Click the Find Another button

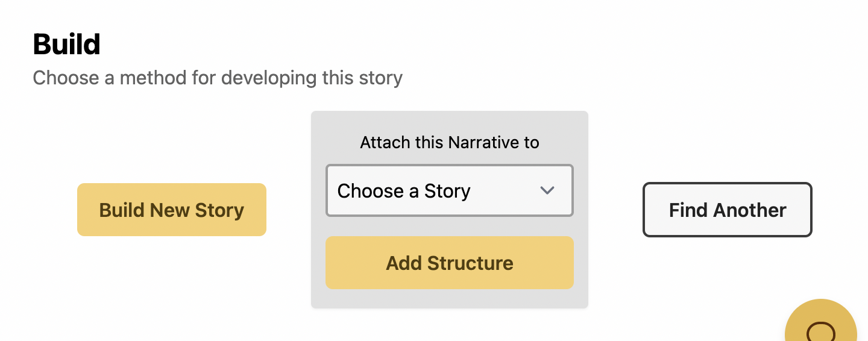[728, 210]
